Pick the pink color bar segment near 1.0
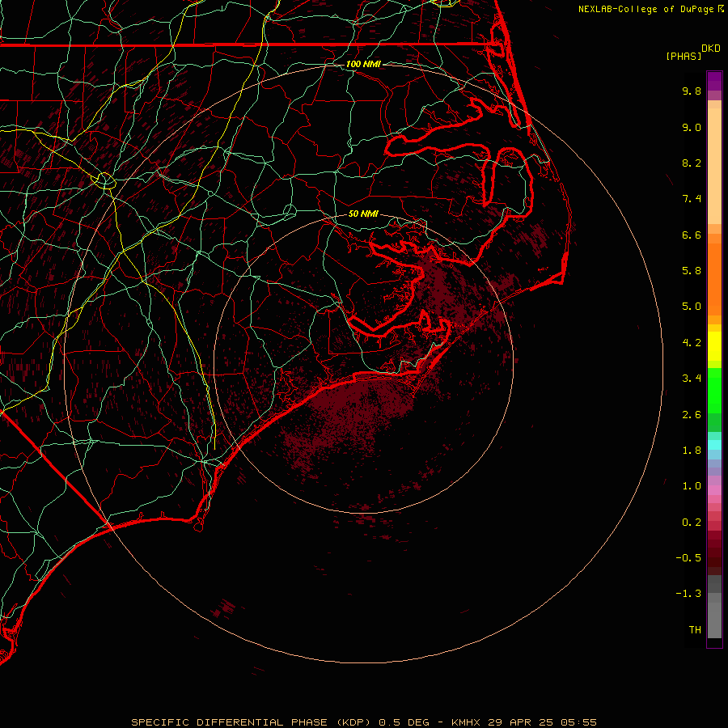The height and width of the screenshot is (728, 728). click(714, 490)
